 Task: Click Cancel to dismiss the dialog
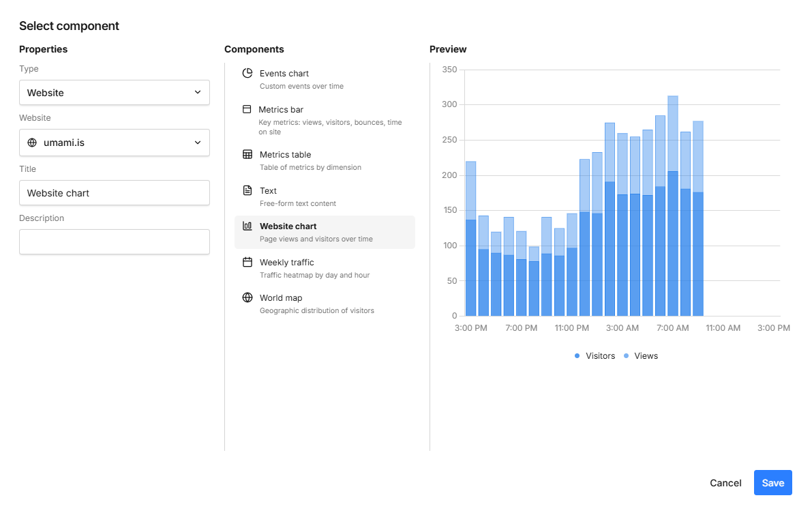point(725,483)
